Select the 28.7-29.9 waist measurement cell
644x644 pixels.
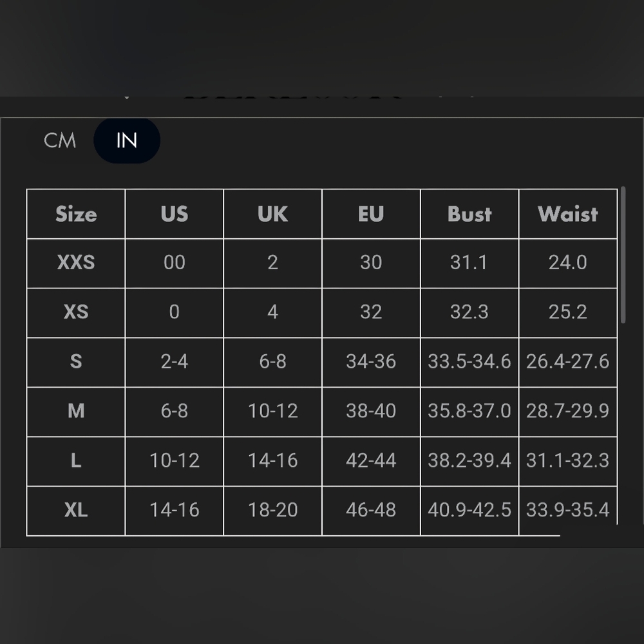tap(567, 411)
